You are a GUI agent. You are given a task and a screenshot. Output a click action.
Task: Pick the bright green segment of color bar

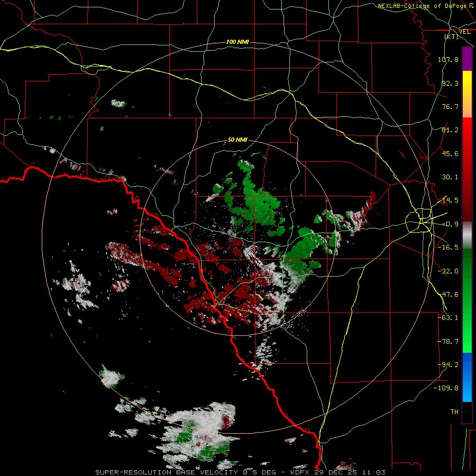click(x=467, y=334)
